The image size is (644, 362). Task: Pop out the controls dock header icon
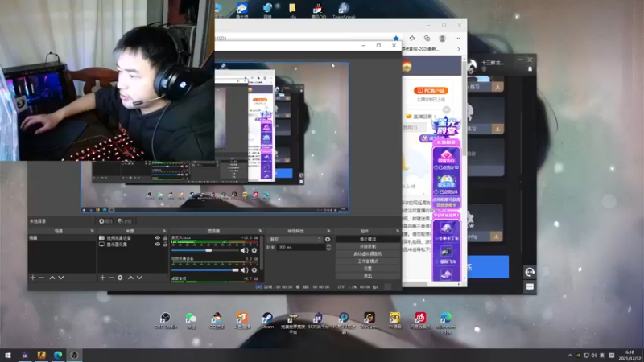tap(397, 231)
